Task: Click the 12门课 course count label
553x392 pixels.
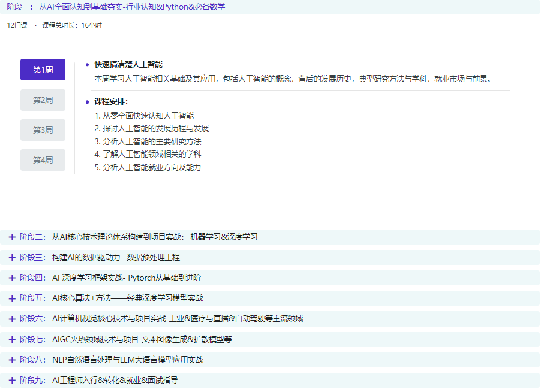Action: pos(16,26)
